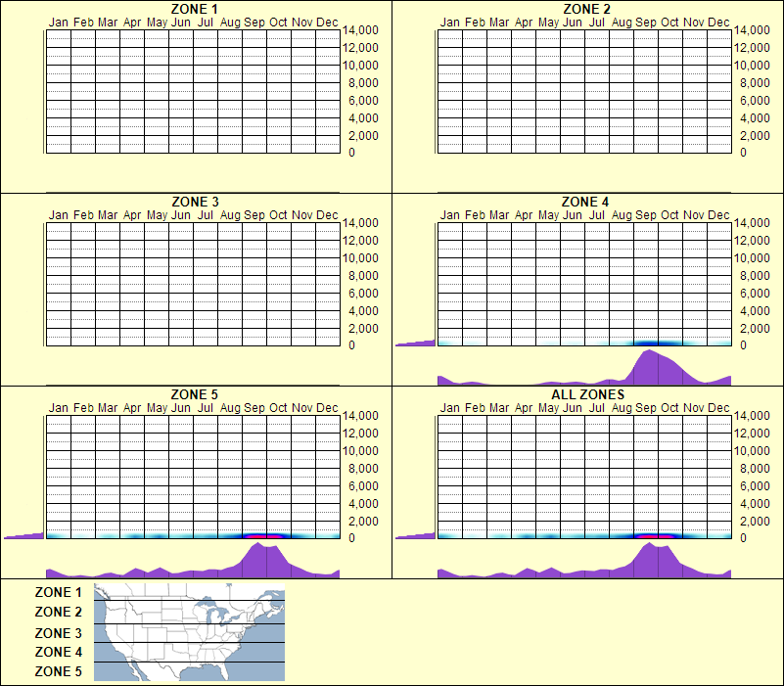Image resolution: width=784 pixels, height=686 pixels.
Task: Click 2,000 axis value in ZONE 2
Action: tap(755, 136)
